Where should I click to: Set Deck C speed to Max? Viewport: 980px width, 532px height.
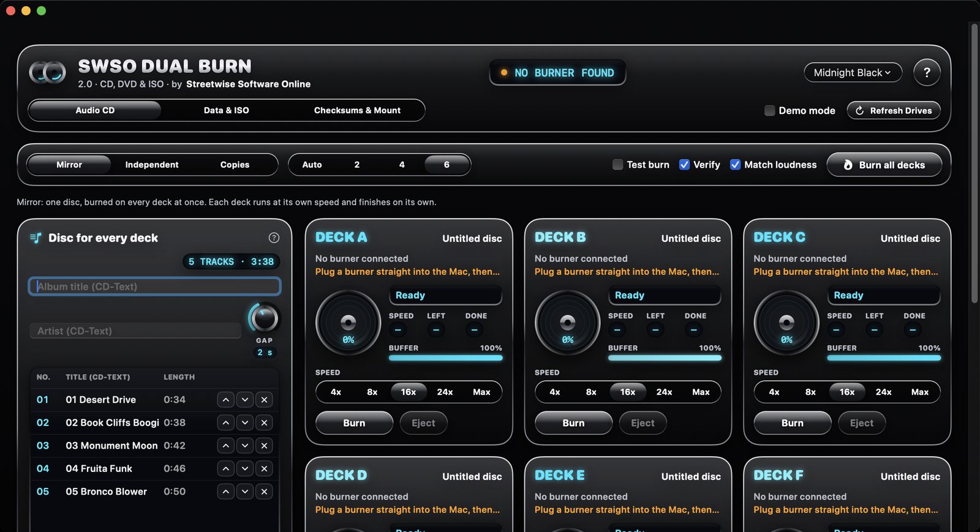point(919,392)
